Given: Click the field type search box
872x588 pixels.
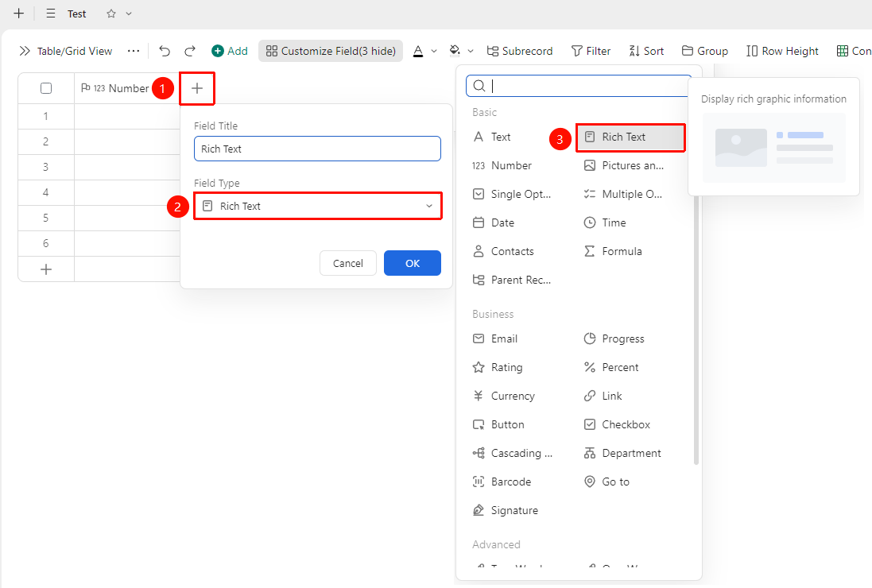Looking at the screenshot, I should coord(579,86).
